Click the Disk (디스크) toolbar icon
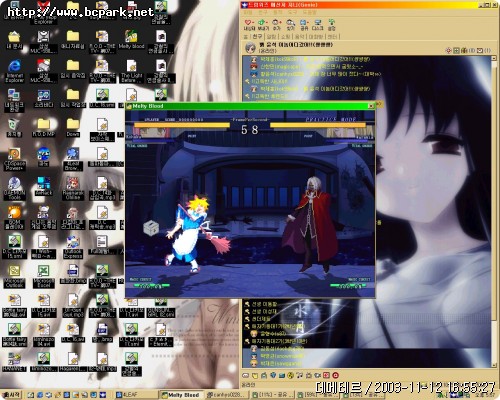 (318, 25)
